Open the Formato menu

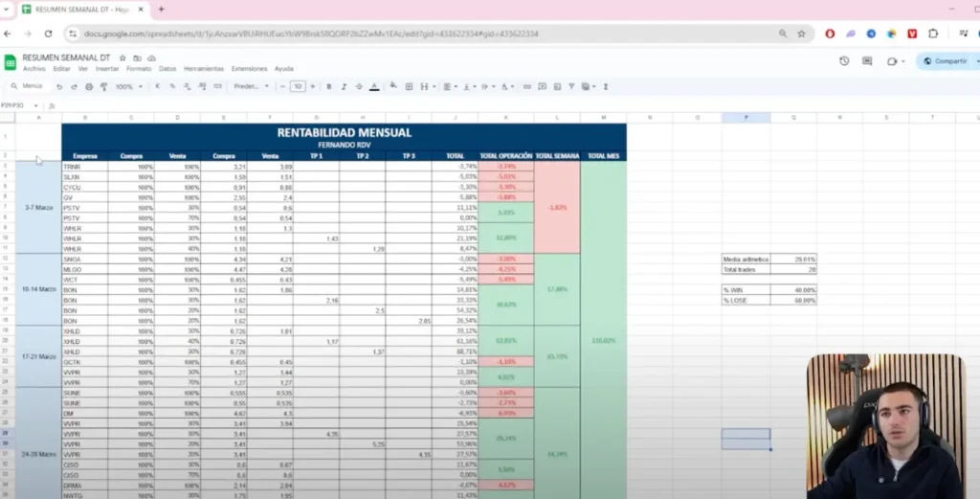(139, 69)
